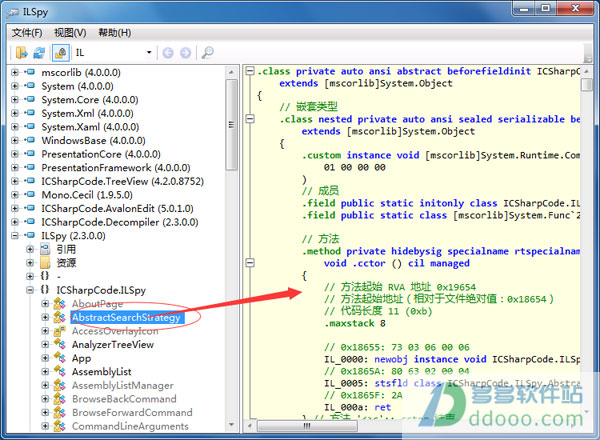Click the ICSharpCode.ILSpy namespace braces icon
The image size is (600, 440).
(x=45, y=290)
